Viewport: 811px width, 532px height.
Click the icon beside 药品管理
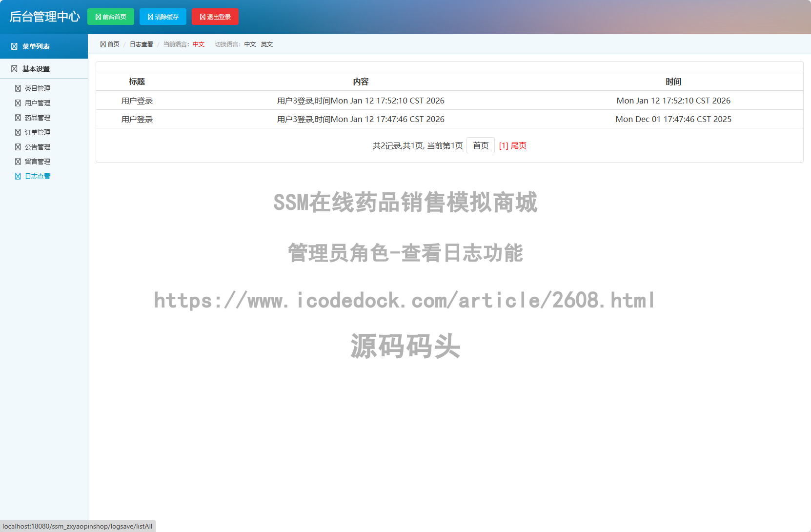[x=18, y=118]
